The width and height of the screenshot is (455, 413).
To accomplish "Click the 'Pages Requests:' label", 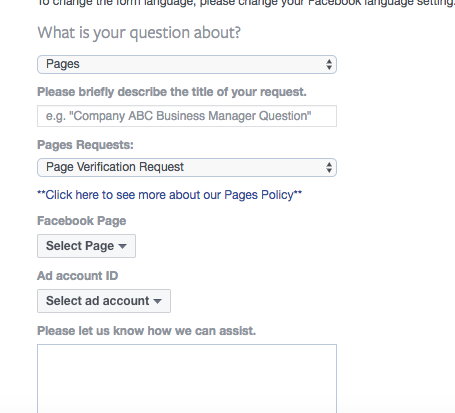I will click(85, 145).
